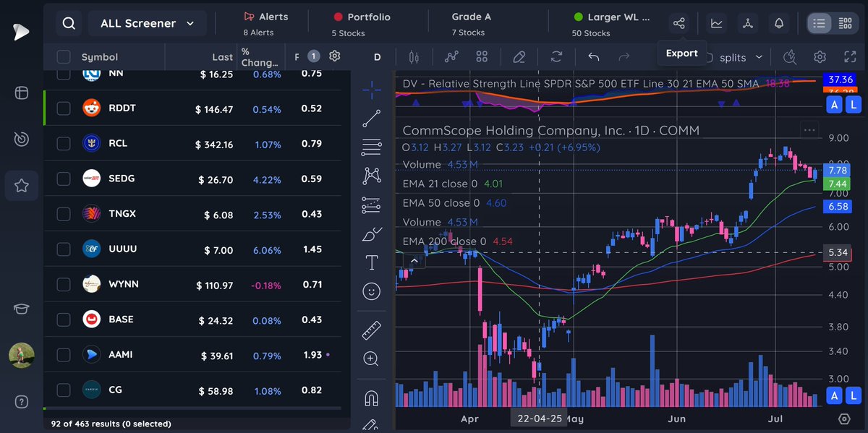Toggle the magnet snap mode
This screenshot has height=433, width=868.
pos(372,398)
